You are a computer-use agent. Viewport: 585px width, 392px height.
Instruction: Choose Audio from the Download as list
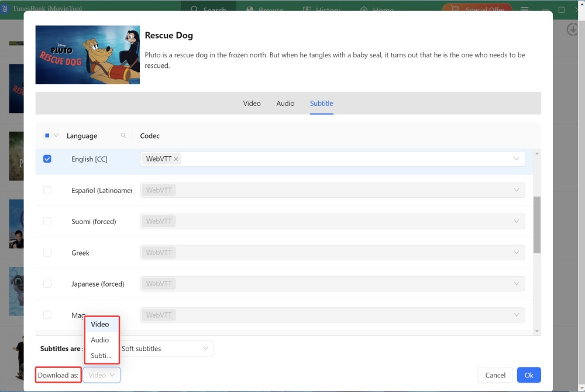tap(100, 340)
